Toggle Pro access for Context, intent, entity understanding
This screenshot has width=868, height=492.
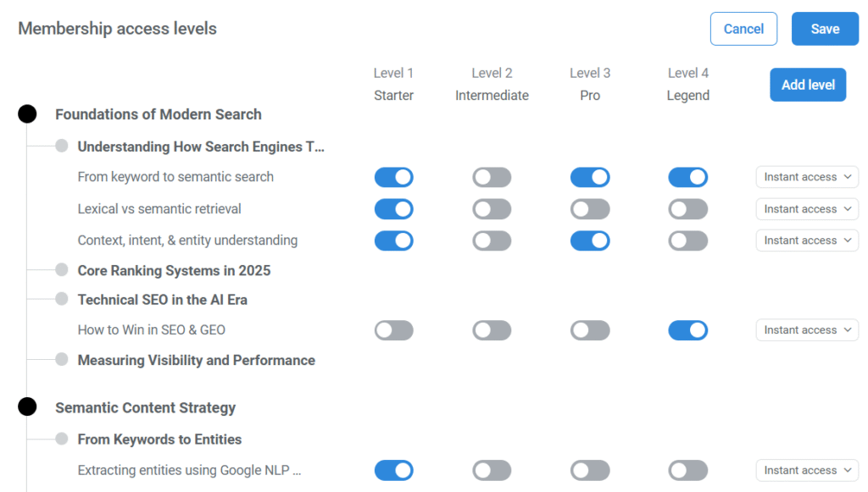point(590,240)
